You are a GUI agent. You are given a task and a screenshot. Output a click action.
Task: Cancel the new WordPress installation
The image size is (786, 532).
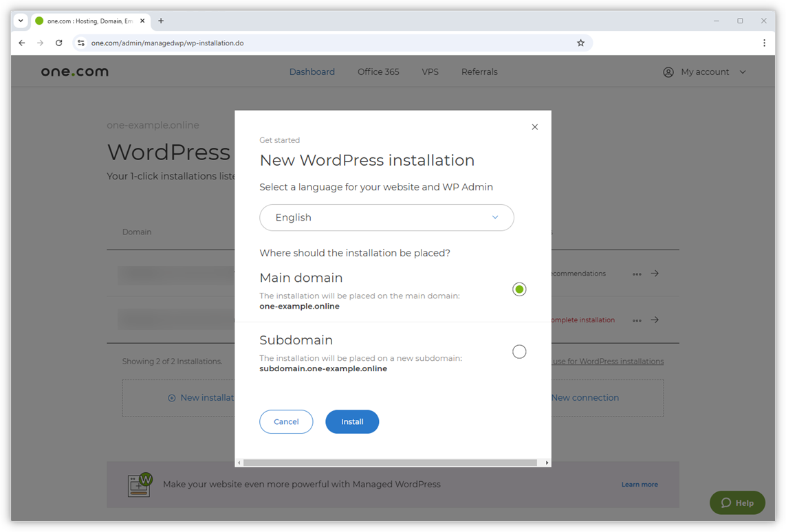(x=286, y=421)
